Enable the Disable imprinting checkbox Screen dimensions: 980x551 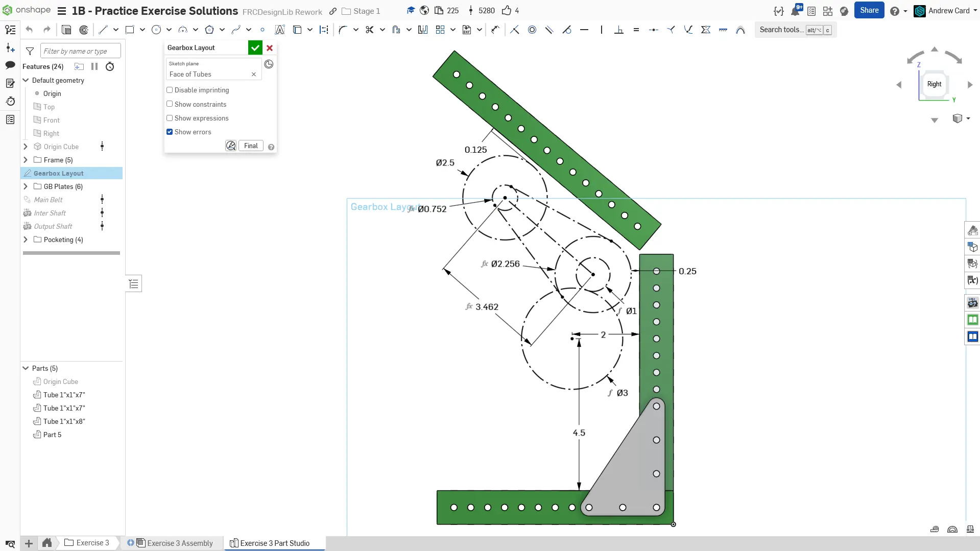click(x=170, y=90)
